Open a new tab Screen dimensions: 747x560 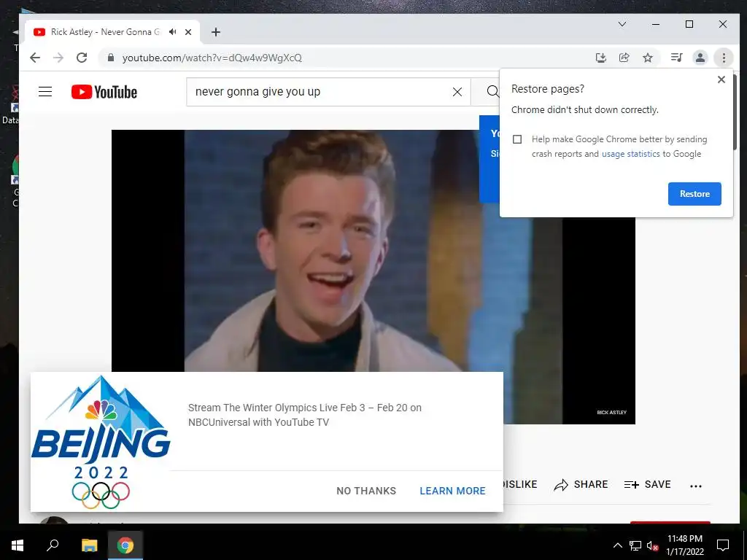[x=216, y=32]
